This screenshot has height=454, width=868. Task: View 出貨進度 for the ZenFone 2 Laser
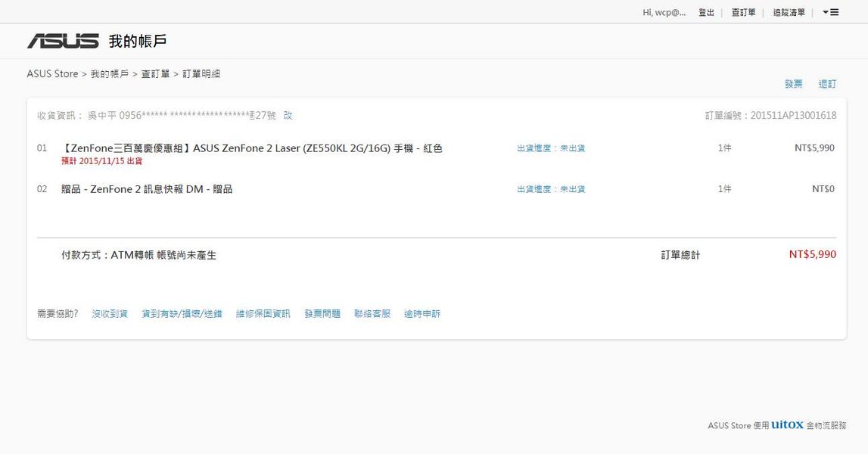[550, 148]
